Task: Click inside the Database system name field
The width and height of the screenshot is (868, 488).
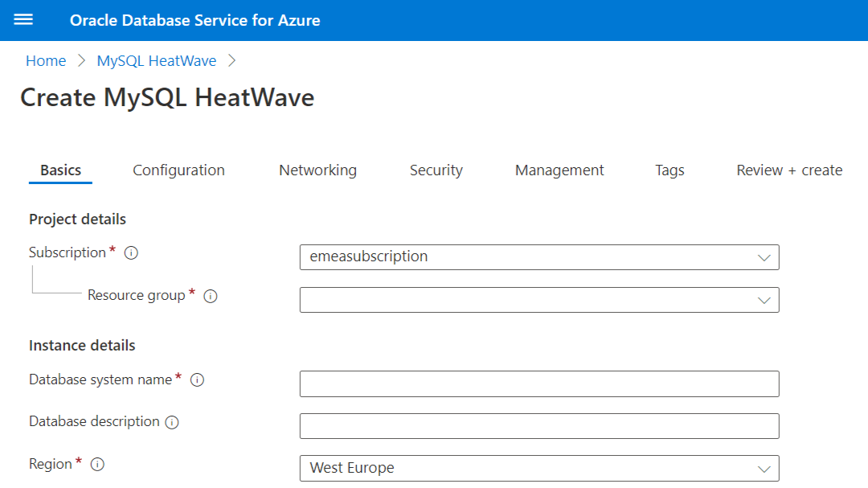Action: (x=538, y=383)
